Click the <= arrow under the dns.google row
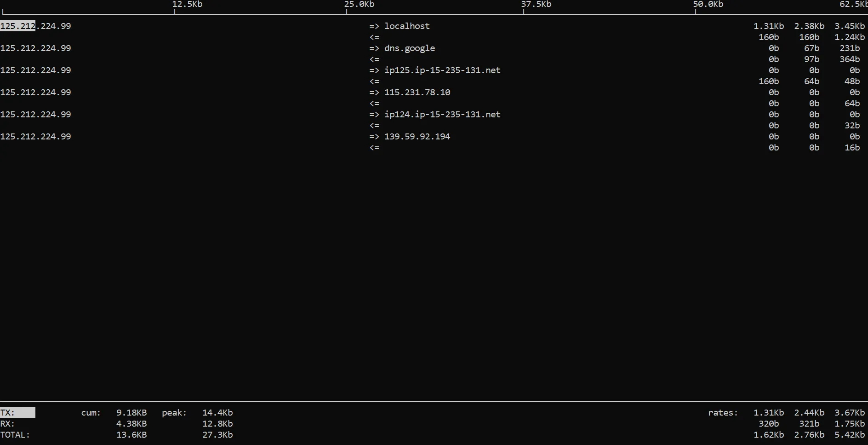Image resolution: width=868 pixels, height=445 pixels. point(374,59)
